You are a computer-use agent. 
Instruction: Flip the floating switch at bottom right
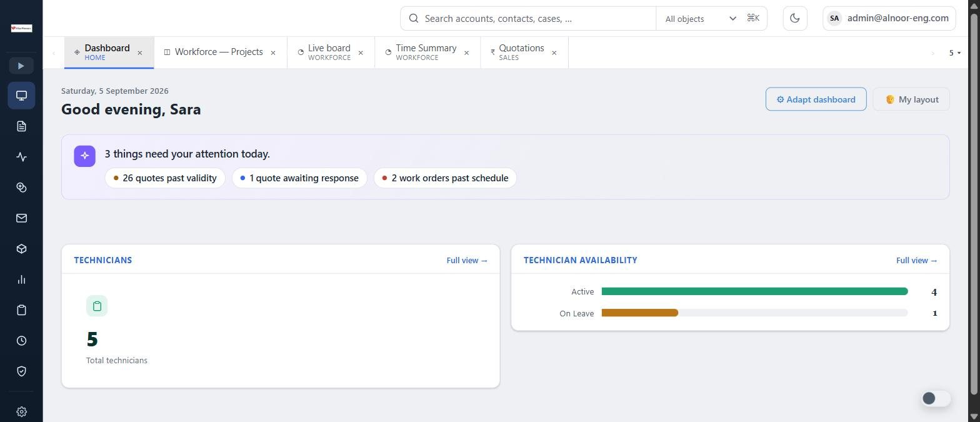[x=936, y=398]
